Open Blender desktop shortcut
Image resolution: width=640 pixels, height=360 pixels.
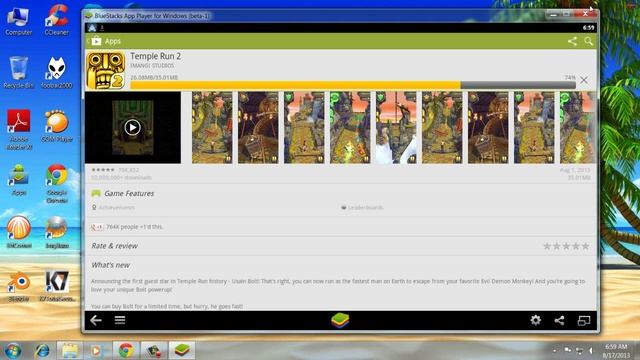click(18, 286)
